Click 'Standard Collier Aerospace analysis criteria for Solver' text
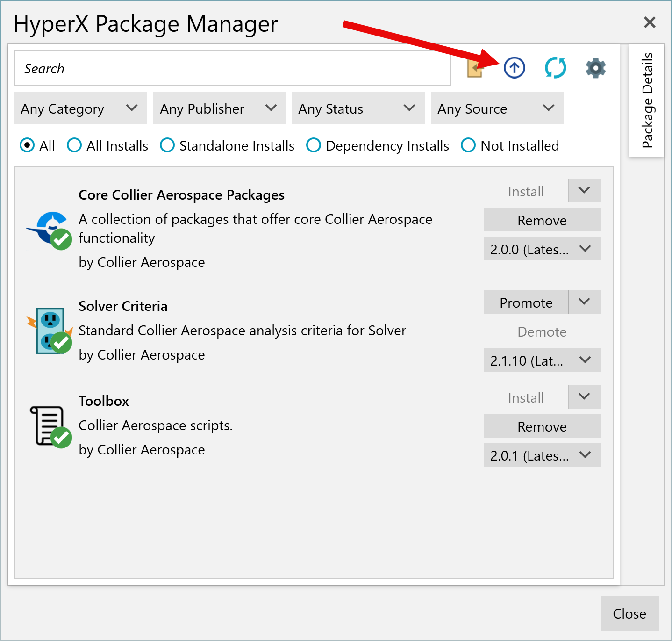Viewport: 672px width, 641px height. [242, 330]
